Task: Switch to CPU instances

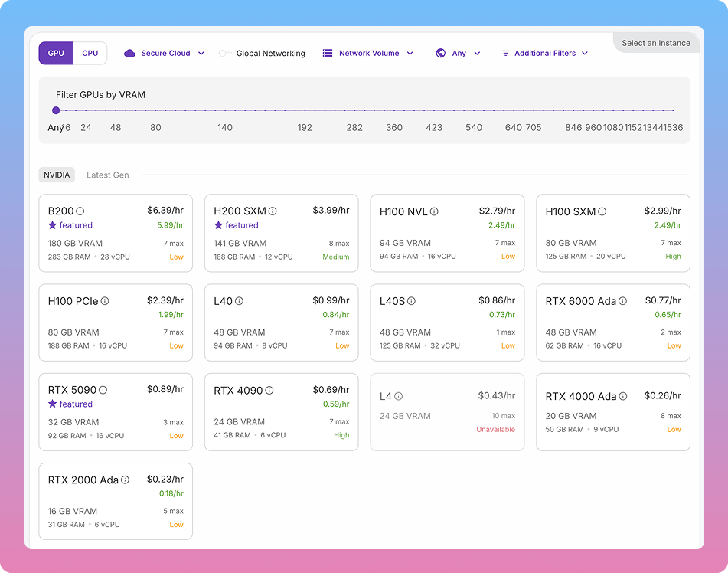Action: 90,53
